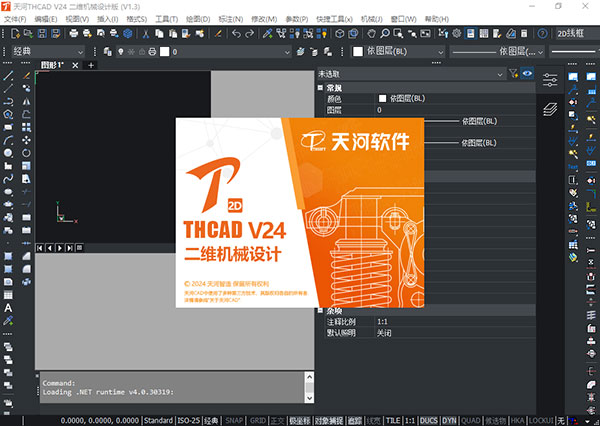This screenshot has height=426, width=600.
Task: Click the Redo arrow in the toolbar
Action: pyautogui.click(x=249, y=33)
